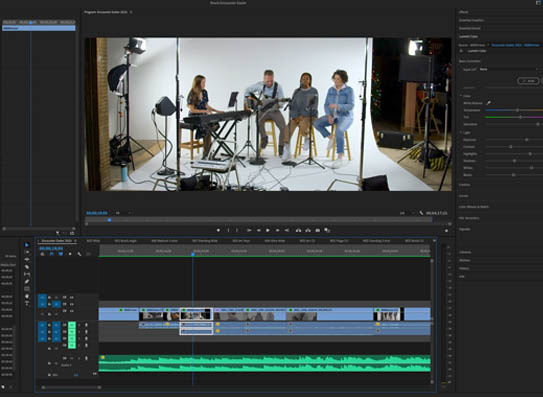This screenshot has height=397, width=543.
Task: Toggle lock on video track V2
Action: (x=50, y=304)
